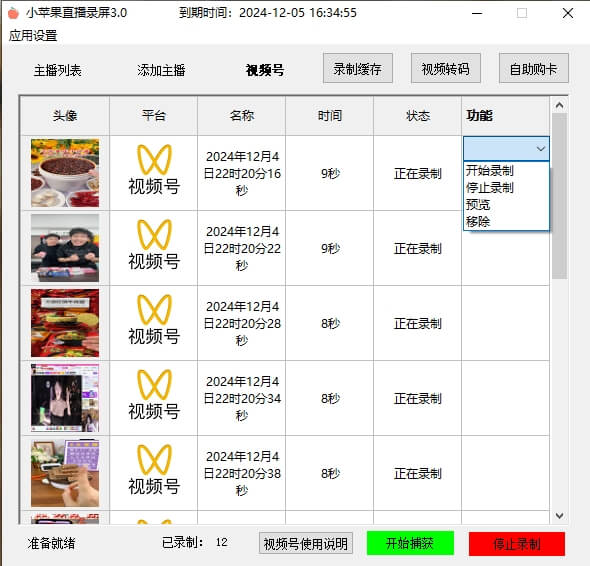
Task: Click the 时间 column header
Action: pyautogui.click(x=330, y=116)
